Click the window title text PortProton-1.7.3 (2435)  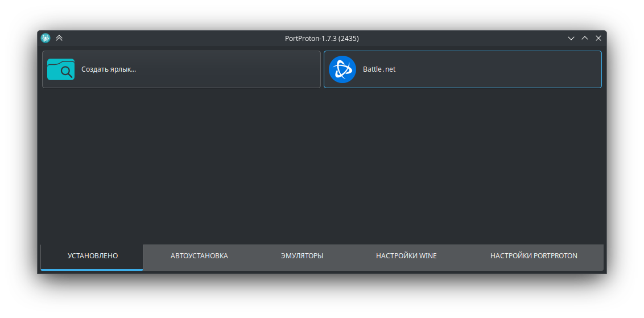coord(321,38)
